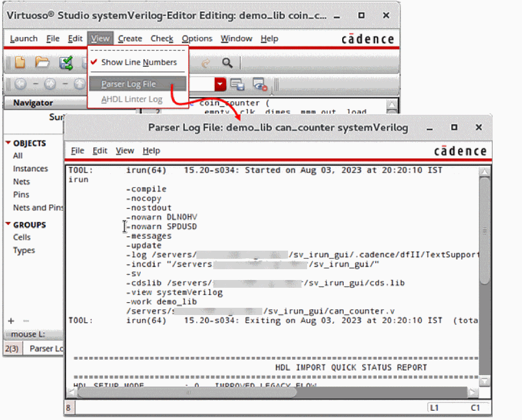Open the Check menu

pos(162,39)
